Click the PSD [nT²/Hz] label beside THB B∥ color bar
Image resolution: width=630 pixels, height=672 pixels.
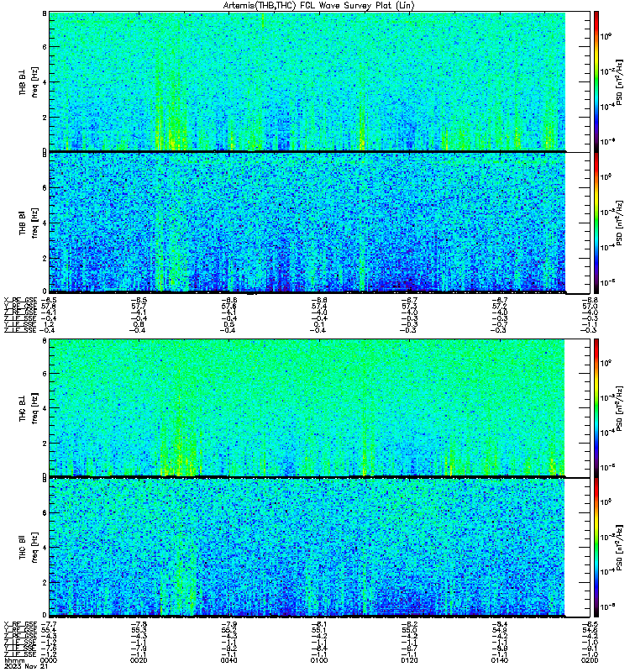[620, 223]
